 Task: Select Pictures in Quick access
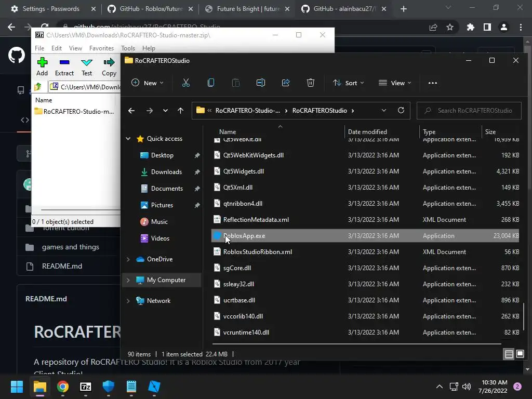pos(162,205)
